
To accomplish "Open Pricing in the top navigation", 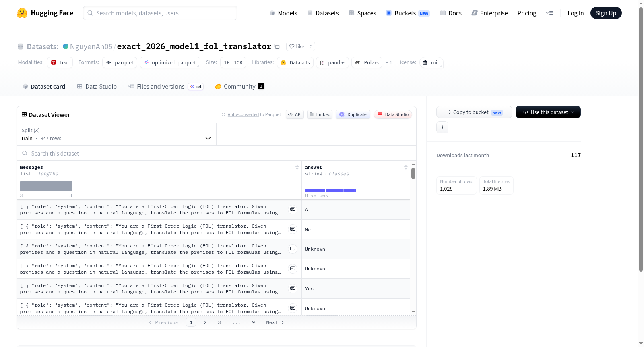I will click(527, 13).
